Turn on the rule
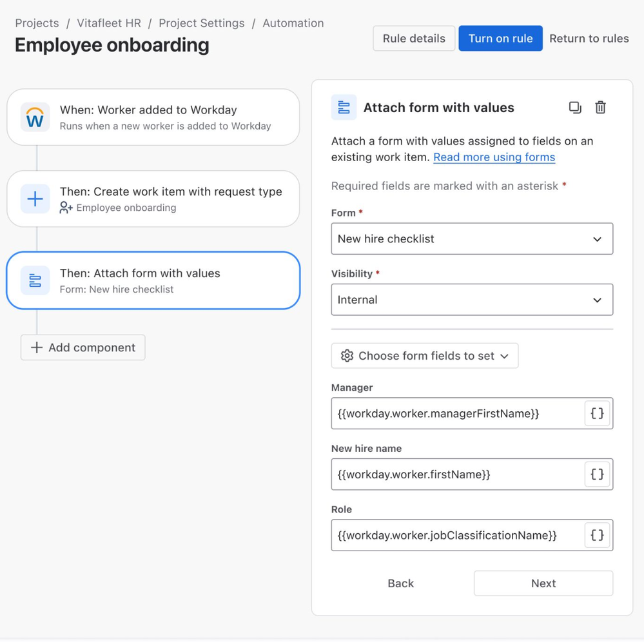 (500, 38)
